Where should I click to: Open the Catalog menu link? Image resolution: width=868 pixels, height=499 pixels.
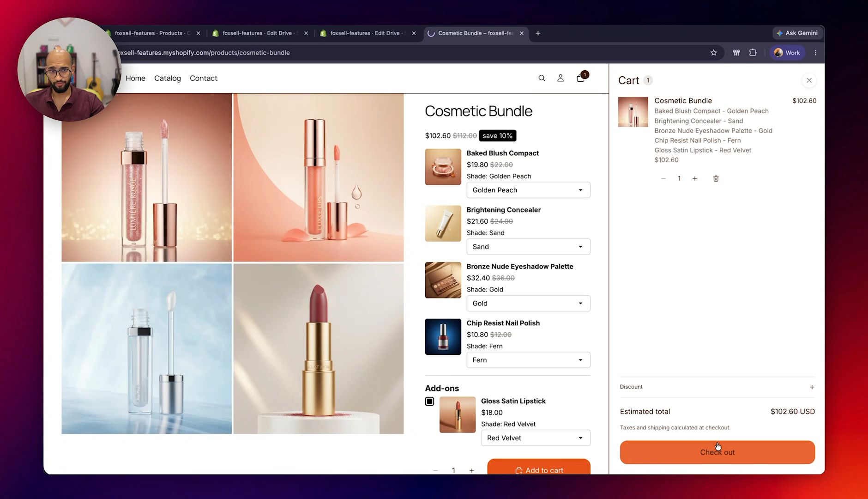168,78
